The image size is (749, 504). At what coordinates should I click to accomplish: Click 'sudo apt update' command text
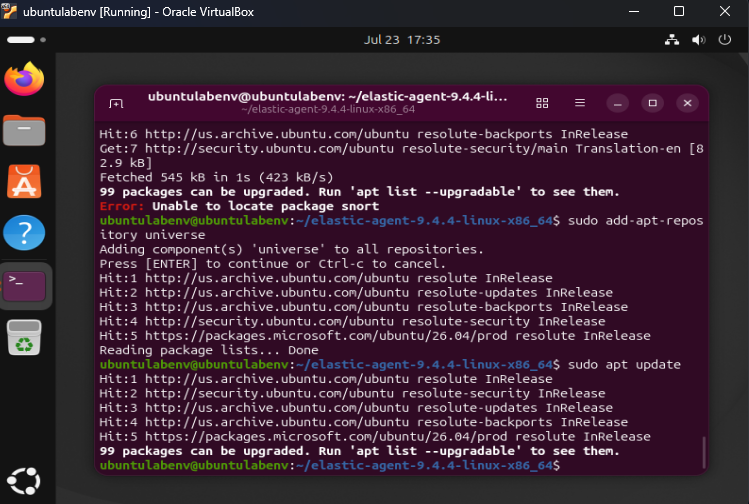click(624, 365)
